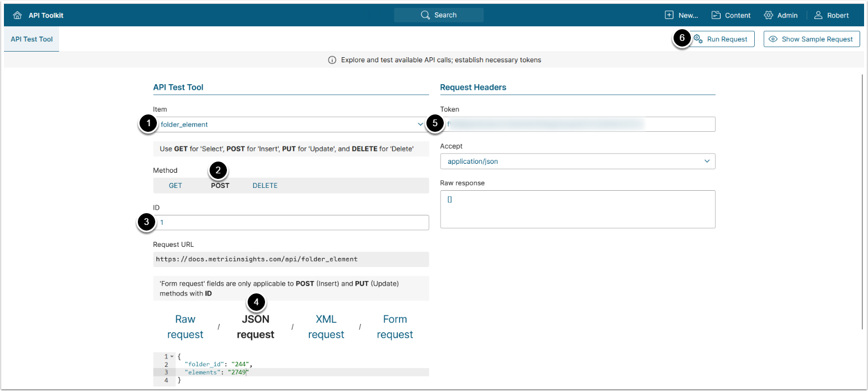
Task: Select the DELETE method
Action: click(265, 186)
